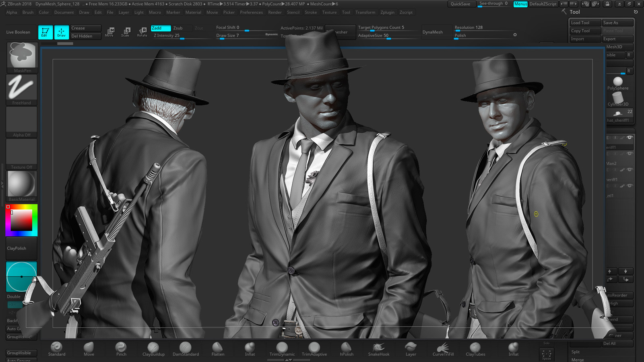Select the PolySphere tool thumbnail

tap(617, 82)
